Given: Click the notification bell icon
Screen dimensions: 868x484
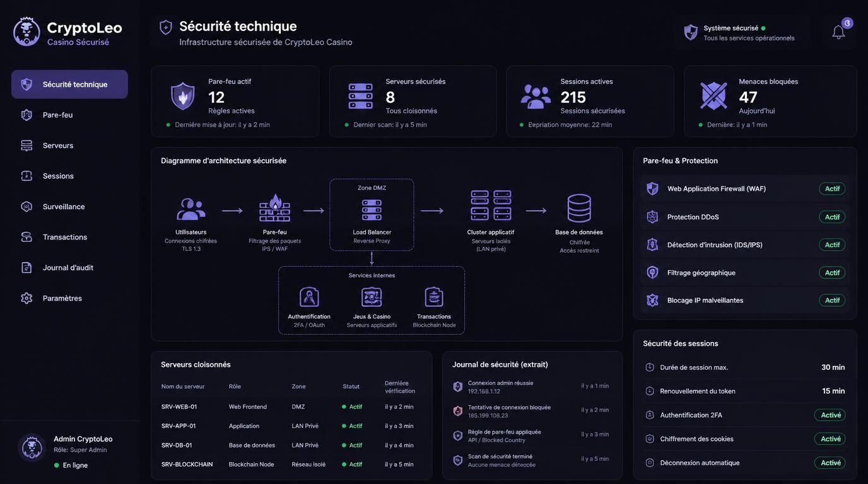Looking at the screenshot, I should (x=838, y=32).
